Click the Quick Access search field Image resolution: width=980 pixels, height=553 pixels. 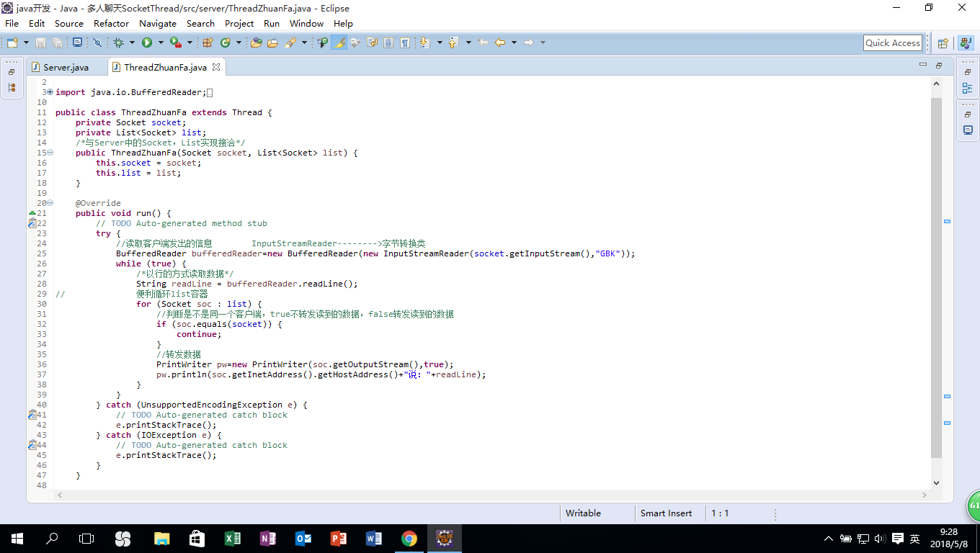click(892, 43)
